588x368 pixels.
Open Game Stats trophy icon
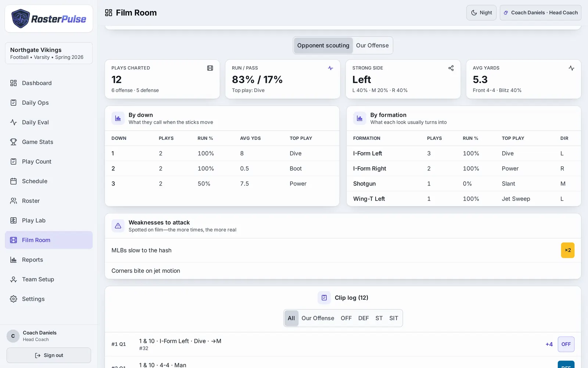tap(14, 142)
